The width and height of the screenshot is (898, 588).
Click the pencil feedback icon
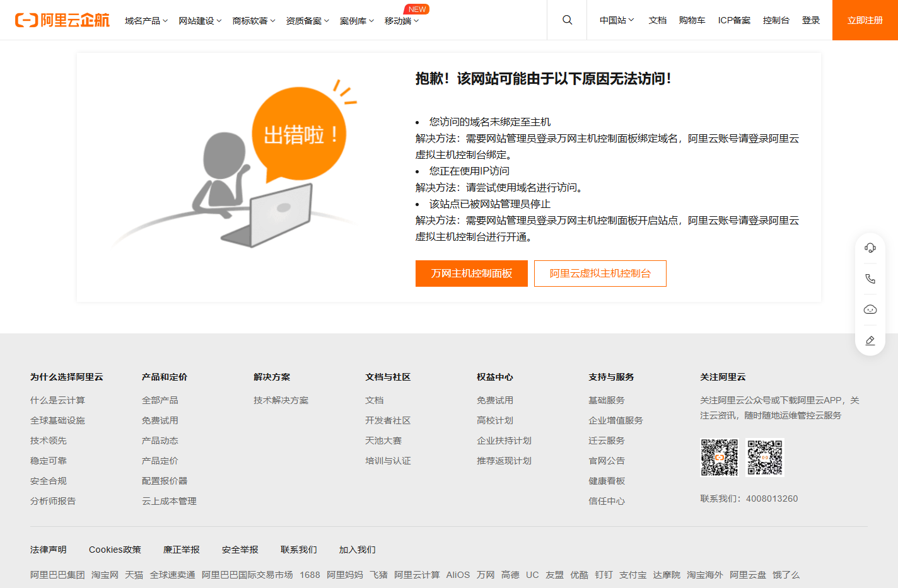point(870,340)
